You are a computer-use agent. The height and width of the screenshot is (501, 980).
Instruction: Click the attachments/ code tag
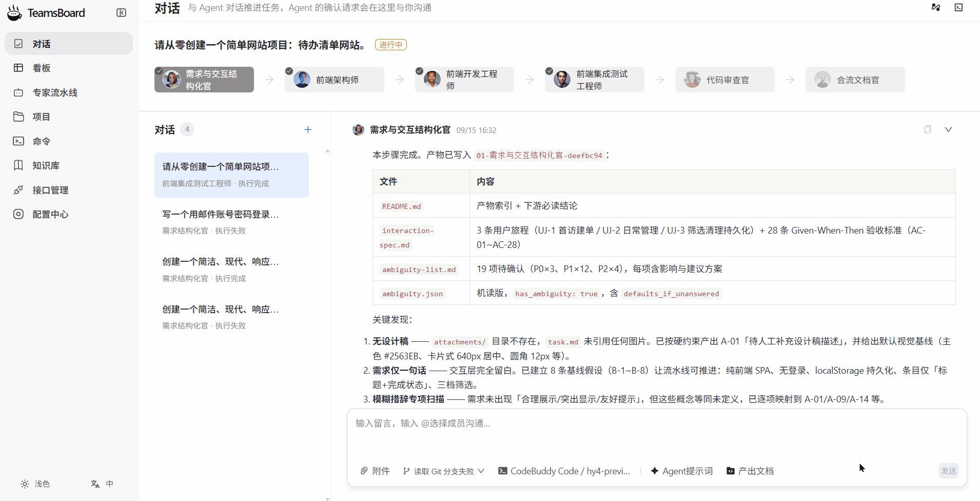[460, 342]
